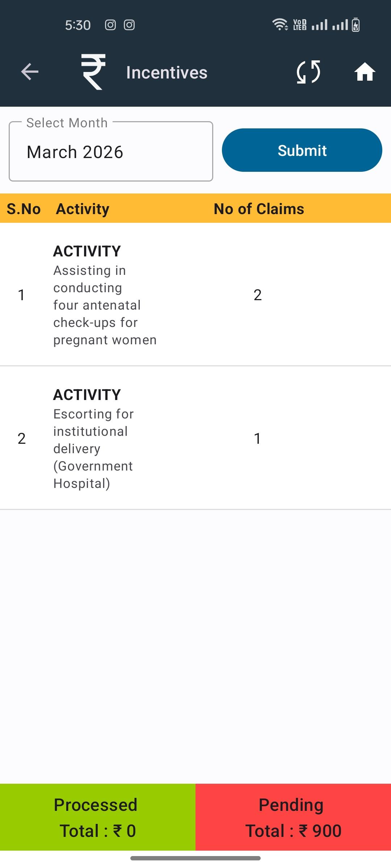The height and width of the screenshot is (868, 391).
Task: Tap the Activity column header
Action: tap(83, 209)
